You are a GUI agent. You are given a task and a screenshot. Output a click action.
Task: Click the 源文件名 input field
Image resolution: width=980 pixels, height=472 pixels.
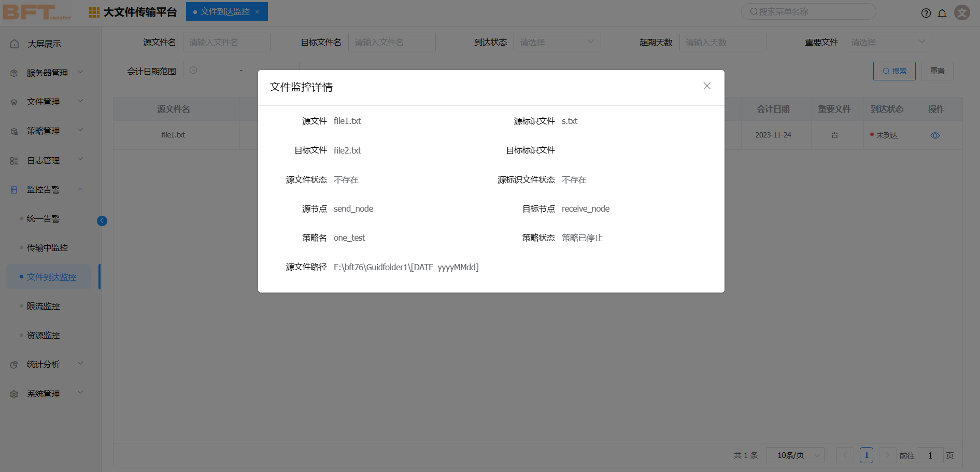coord(226,42)
